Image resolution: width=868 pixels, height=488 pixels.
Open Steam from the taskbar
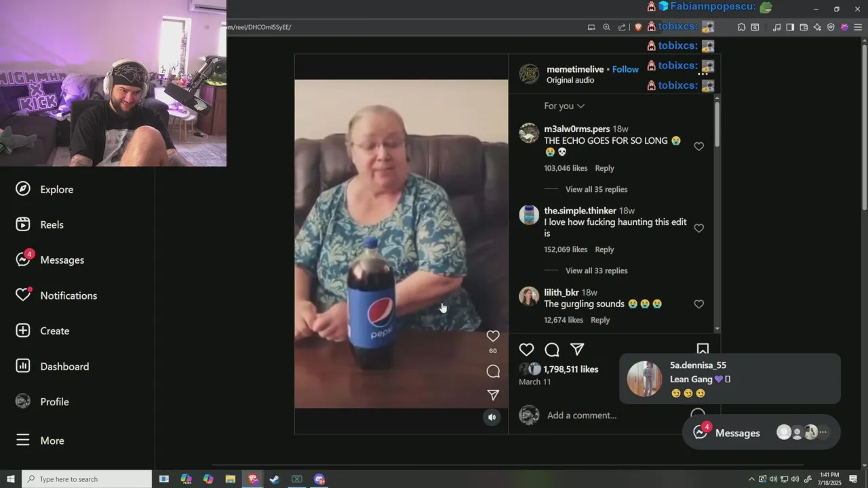[x=275, y=479]
